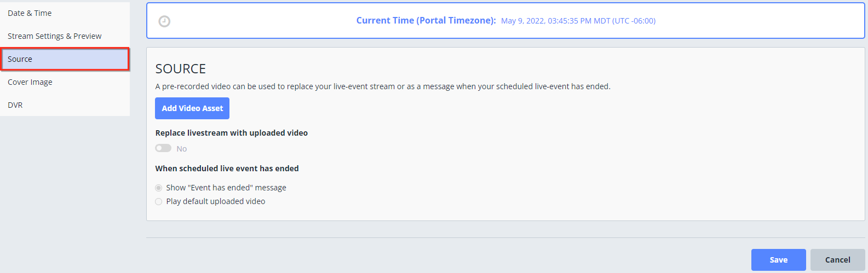The width and height of the screenshot is (868, 273).
Task: Click the SOURCE section heading
Action: [x=181, y=69]
